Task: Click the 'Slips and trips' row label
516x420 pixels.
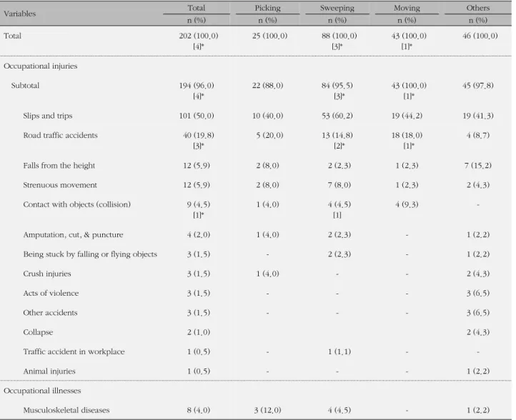Action: click(48, 116)
